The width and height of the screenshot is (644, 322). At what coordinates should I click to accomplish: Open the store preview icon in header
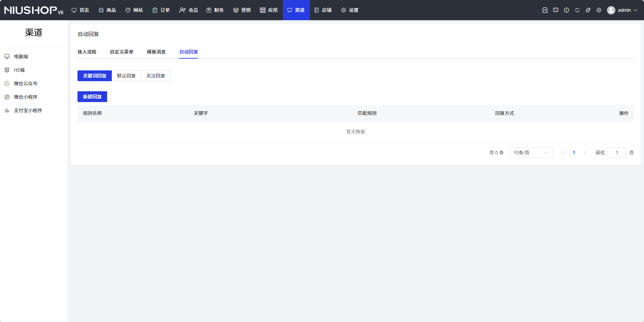click(545, 10)
